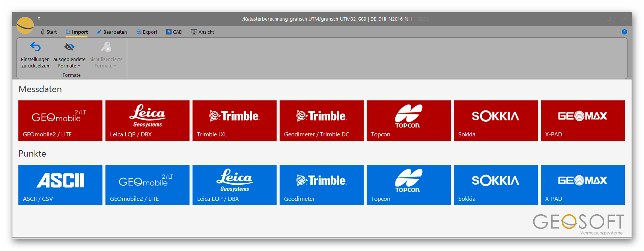644x251 pixels.
Task: Click the blue X-PAD GeoMax tile
Action: pyautogui.click(x=582, y=185)
